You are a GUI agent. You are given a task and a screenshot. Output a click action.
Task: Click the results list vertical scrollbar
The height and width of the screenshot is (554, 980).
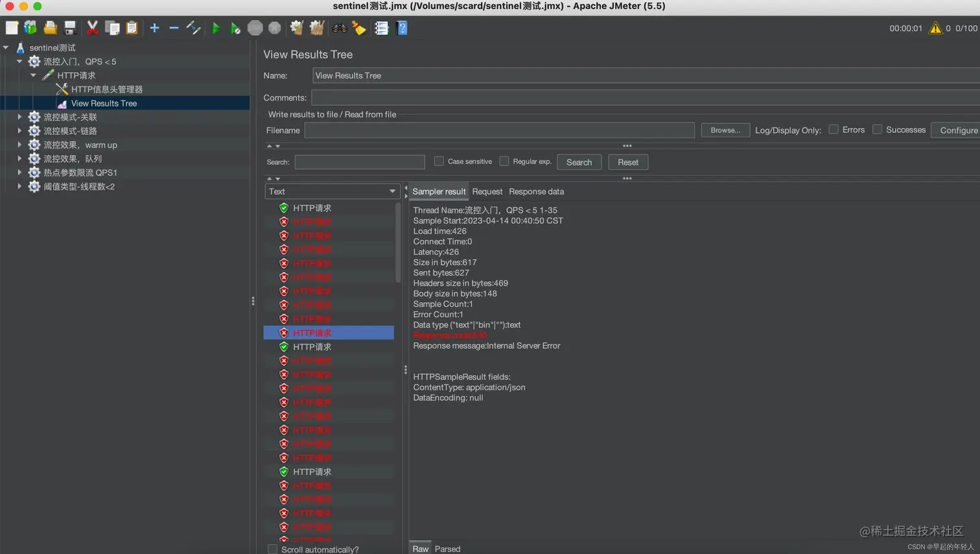pos(398,243)
